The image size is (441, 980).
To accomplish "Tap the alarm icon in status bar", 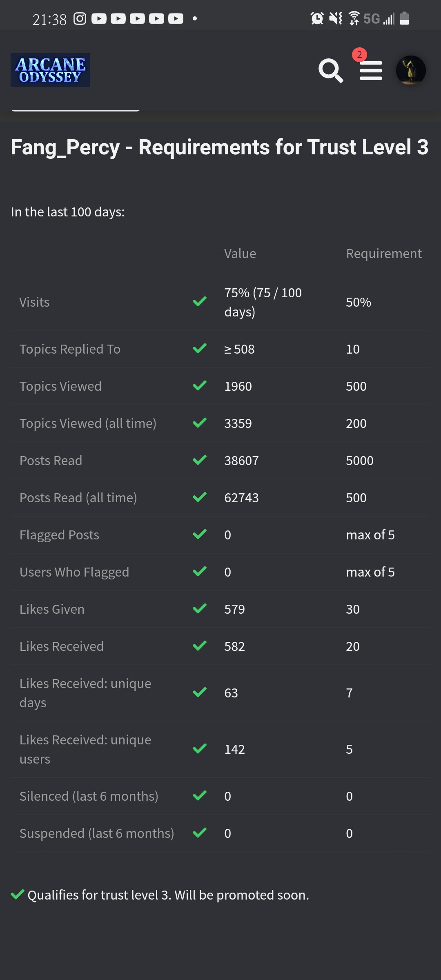I will [x=317, y=18].
